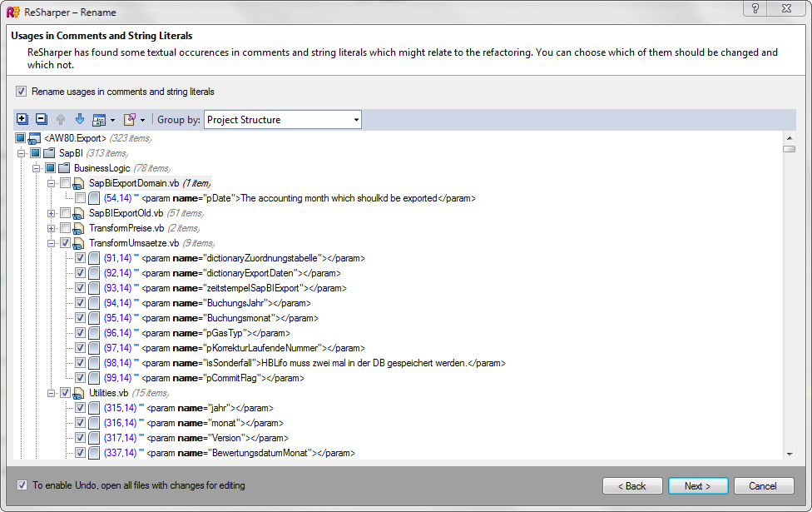Click the Next button
812x512 pixels.
click(698, 486)
